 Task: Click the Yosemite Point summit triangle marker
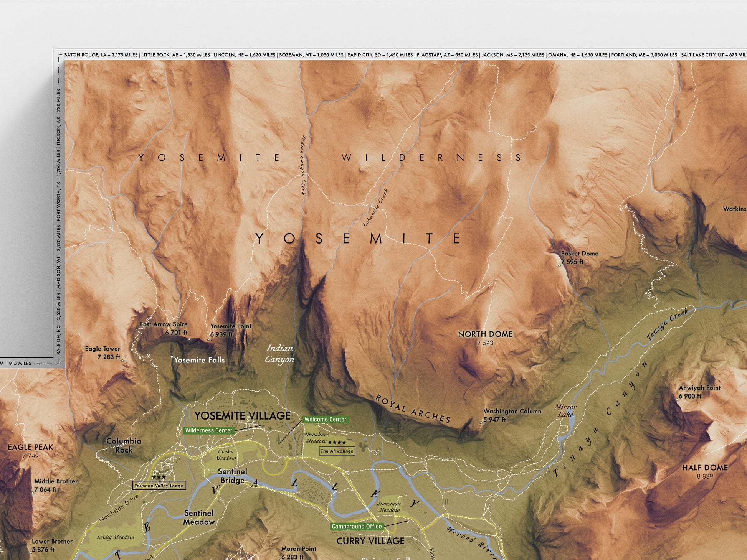(x=209, y=339)
